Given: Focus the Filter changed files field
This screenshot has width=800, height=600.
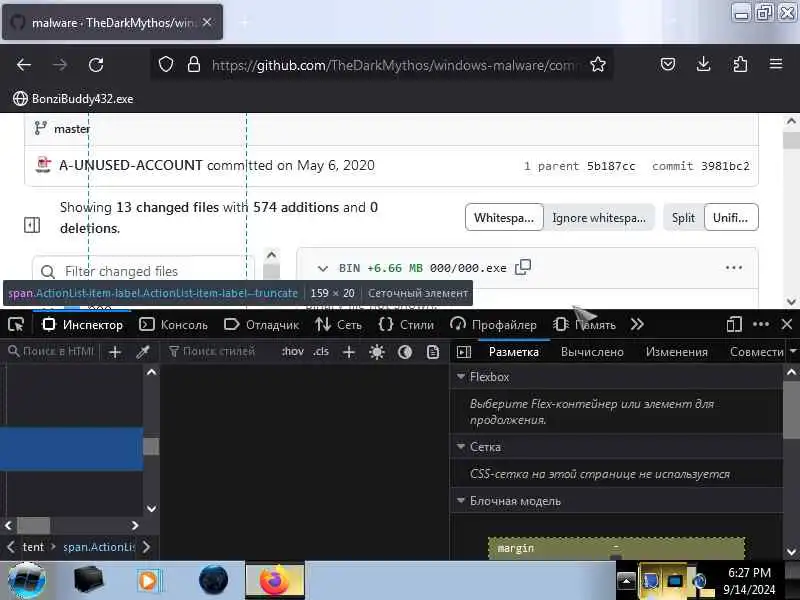Looking at the screenshot, I should 143,271.
